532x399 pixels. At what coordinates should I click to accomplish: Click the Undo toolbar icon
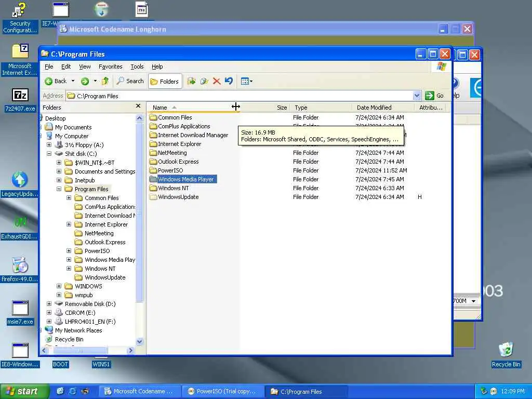click(x=229, y=81)
